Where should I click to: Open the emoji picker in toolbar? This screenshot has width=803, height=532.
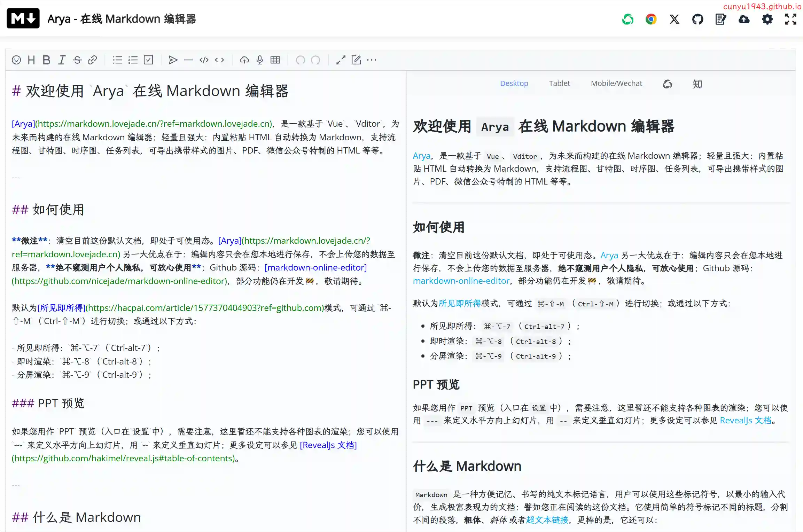pyautogui.click(x=16, y=60)
